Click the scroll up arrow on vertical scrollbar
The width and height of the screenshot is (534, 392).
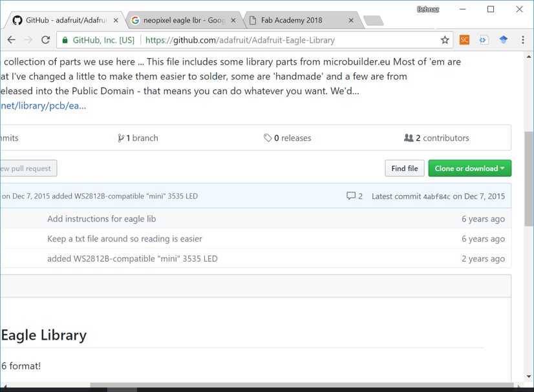[x=529, y=56]
